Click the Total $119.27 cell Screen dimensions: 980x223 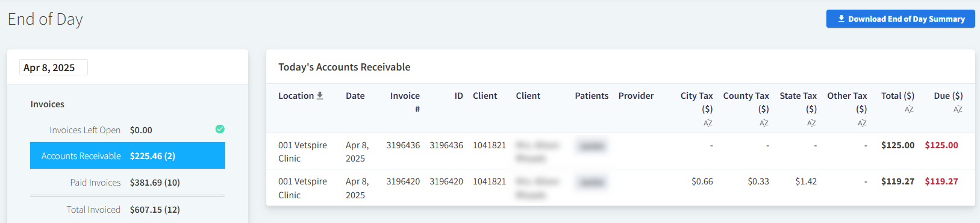(897, 181)
